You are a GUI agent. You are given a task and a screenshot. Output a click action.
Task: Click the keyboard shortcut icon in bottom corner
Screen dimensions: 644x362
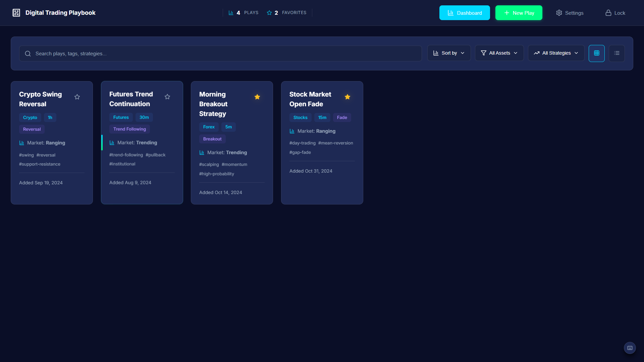pos(629,348)
